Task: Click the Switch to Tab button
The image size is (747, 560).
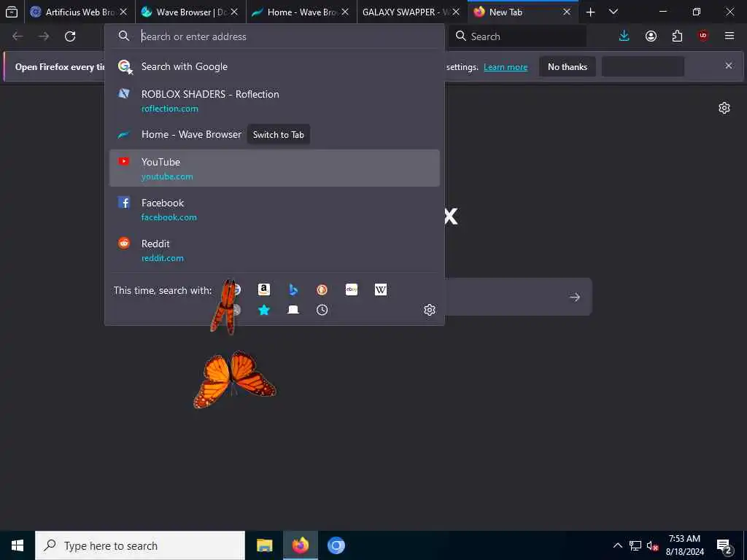Action: pos(278,135)
